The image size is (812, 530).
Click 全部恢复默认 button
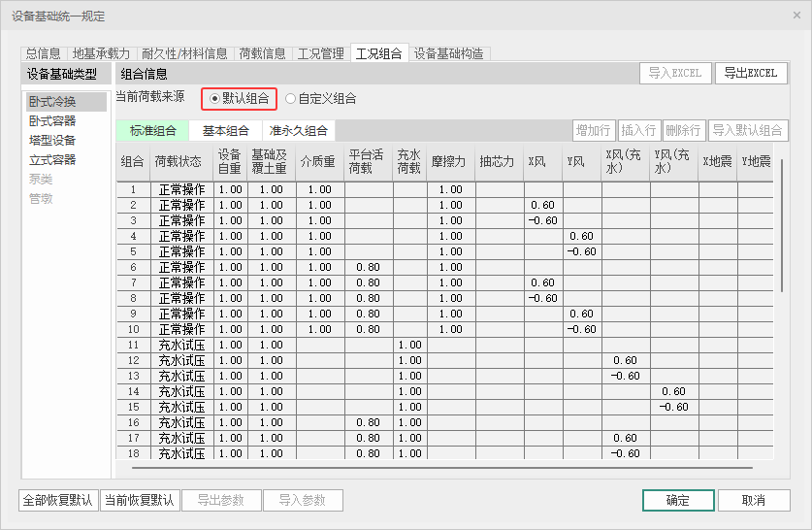58,500
